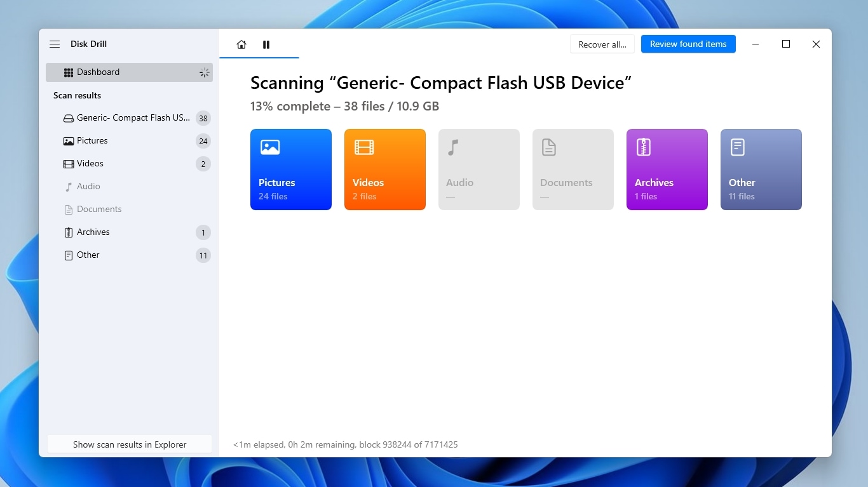Click Review found items button
Viewport: 868px width, 487px height.
[x=688, y=44]
